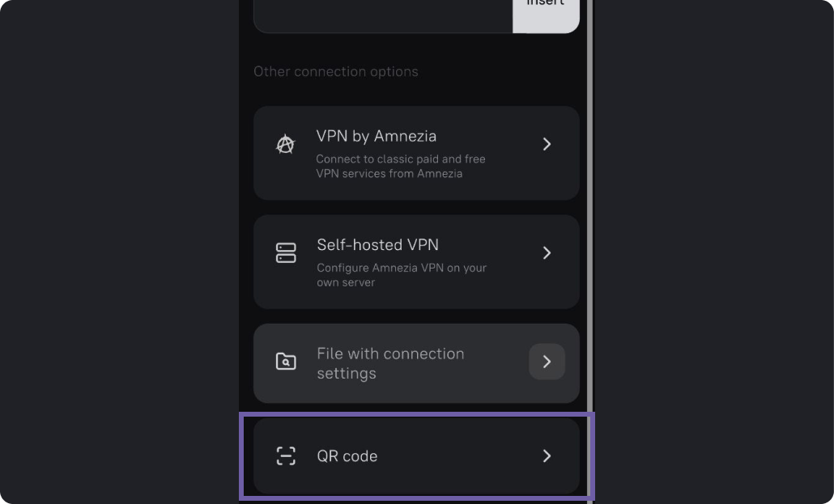This screenshot has height=504, width=834.
Task: Select the Self-hosted VPN title
Action: 377,245
